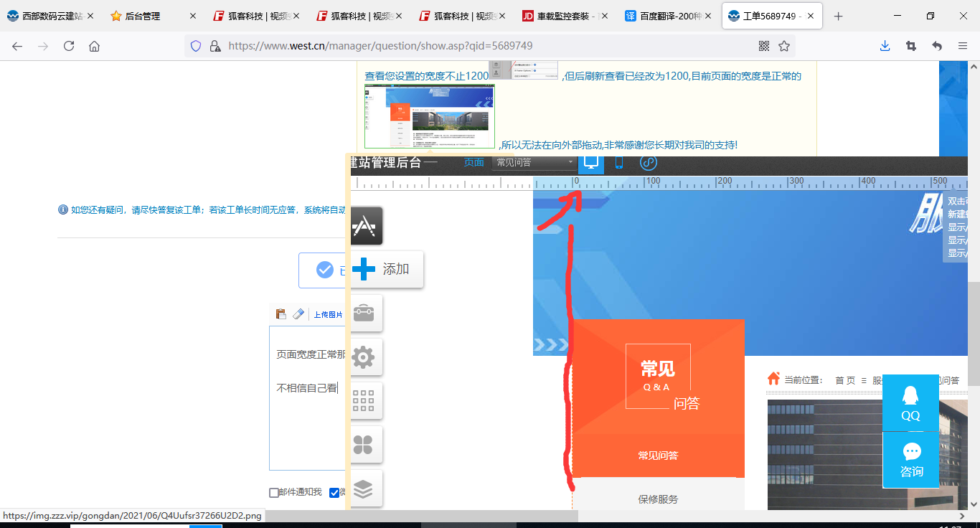Screen dimensions: 980x528
Task: Open the Firefox hamburger application menu
Action: point(963,46)
